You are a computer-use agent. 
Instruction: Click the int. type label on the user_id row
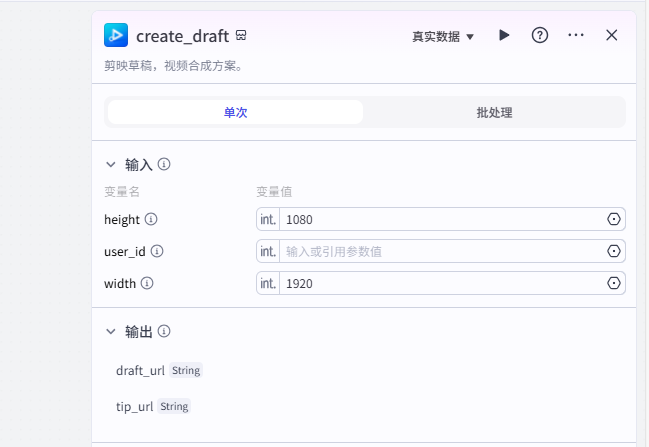268,251
